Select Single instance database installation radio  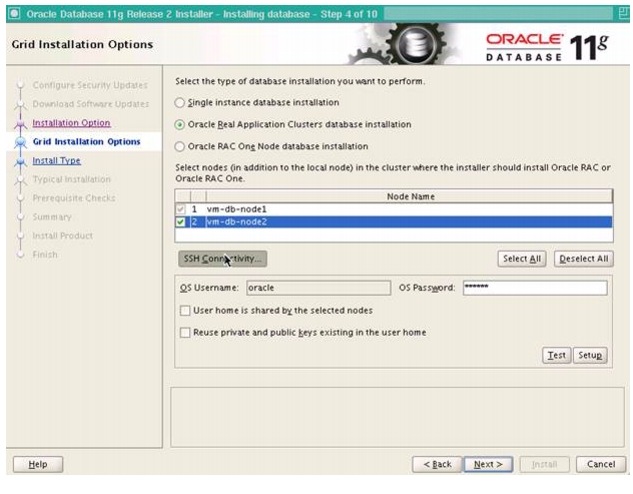[x=180, y=103]
